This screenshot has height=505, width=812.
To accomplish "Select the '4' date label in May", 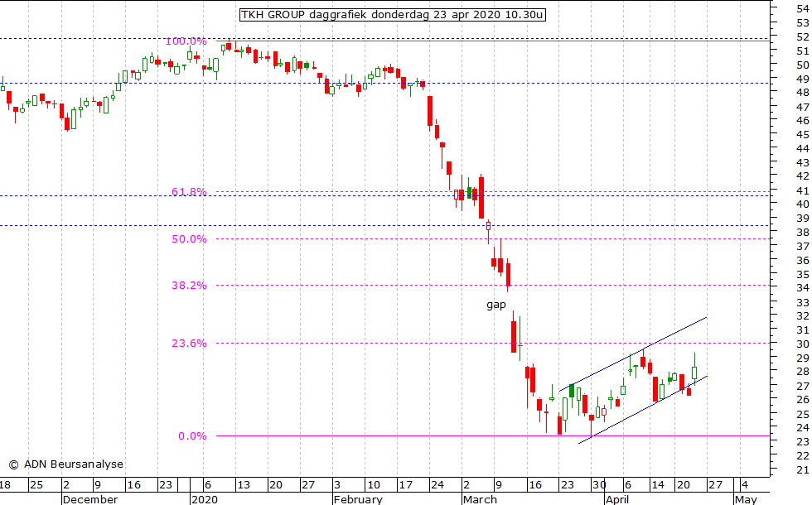I will 745,485.
